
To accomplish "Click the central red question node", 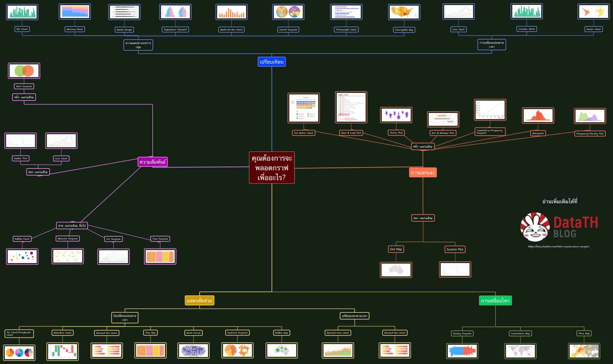I will [x=272, y=167].
